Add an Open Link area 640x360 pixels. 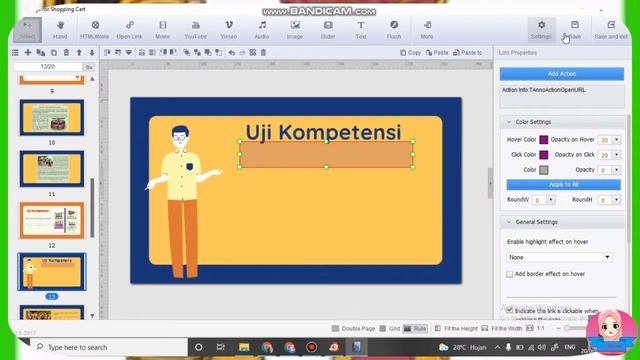129,30
